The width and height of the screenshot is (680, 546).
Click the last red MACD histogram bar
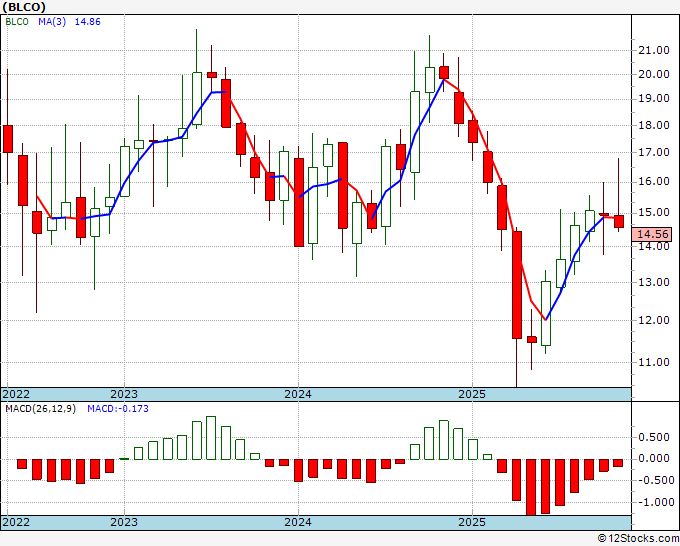coord(618,463)
